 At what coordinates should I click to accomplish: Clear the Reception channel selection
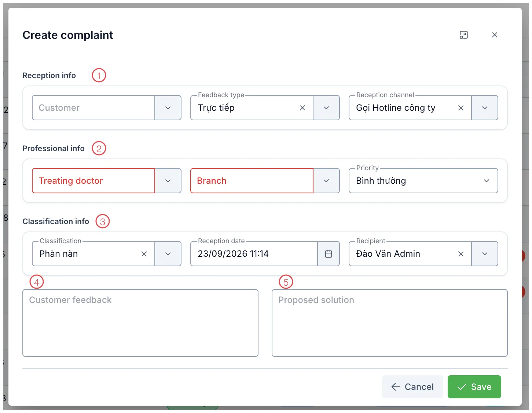[461, 108]
